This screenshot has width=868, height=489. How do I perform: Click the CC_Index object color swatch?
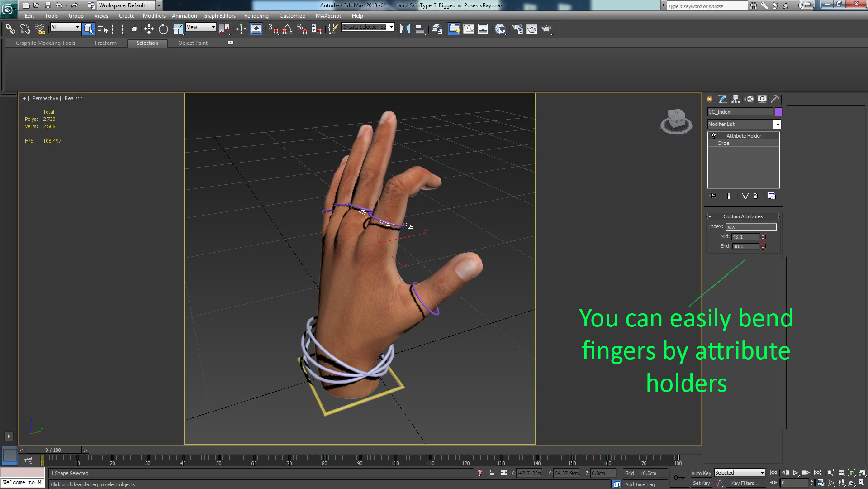coord(778,111)
